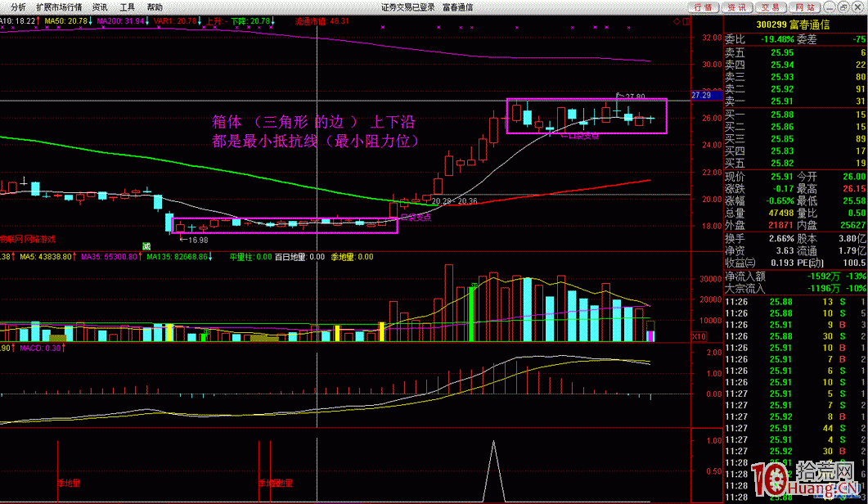Click the 卖二 price 25.92
This screenshot has width=868, height=504.
(x=782, y=89)
